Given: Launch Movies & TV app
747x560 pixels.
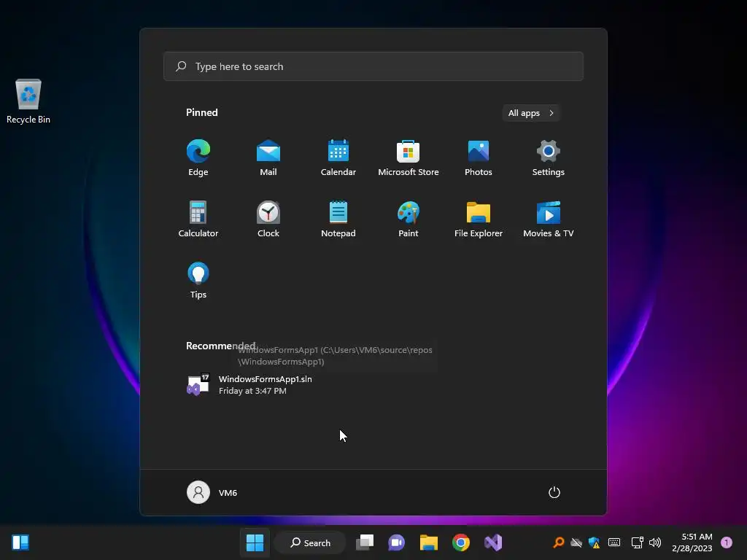Looking at the screenshot, I should 549,219.
